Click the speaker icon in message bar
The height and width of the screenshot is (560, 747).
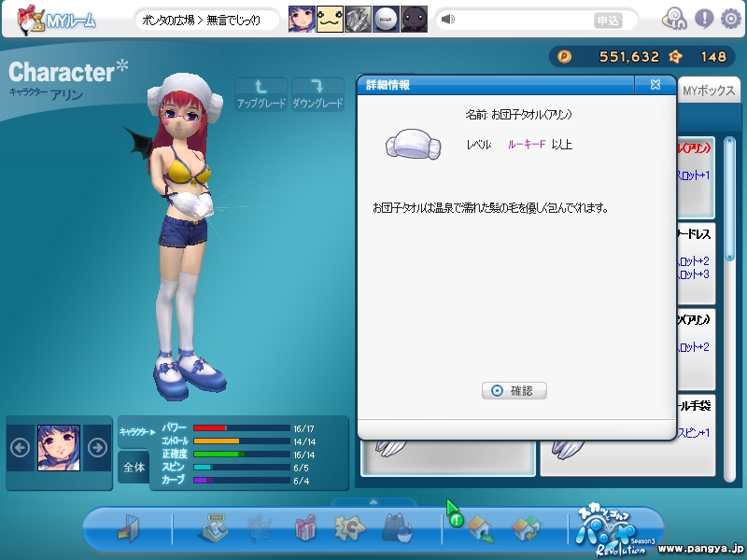pyautogui.click(x=448, y=20)
